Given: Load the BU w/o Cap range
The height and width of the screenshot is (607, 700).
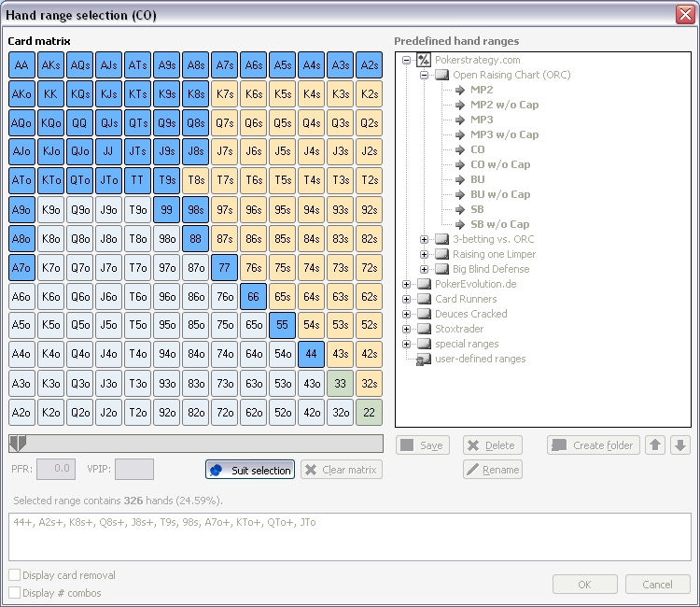Looking at the screenshot, I should pos(500,194).
